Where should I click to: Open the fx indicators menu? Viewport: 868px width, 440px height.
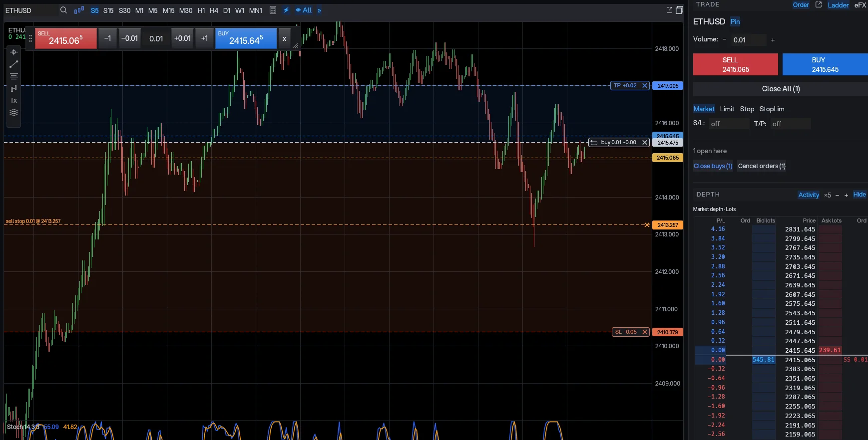tap(14, 100)
